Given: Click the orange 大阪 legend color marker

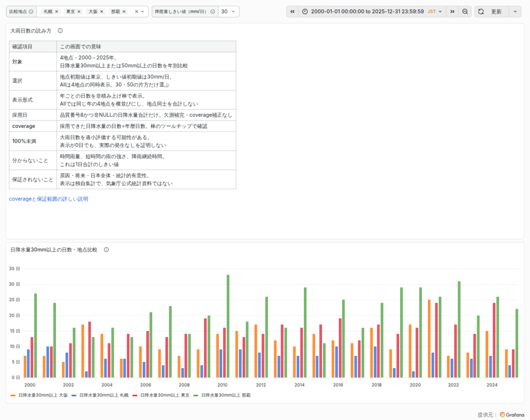Looking at the screenshot, I should pyautogui.click(x=13, y=395).
